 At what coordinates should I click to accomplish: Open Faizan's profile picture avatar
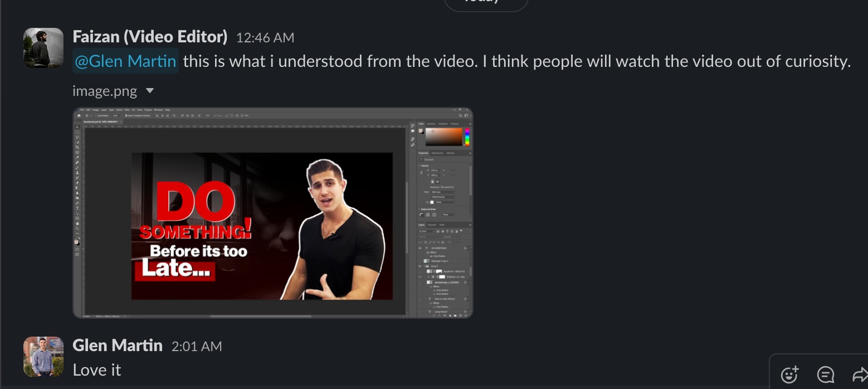click(x=43, y=48)
